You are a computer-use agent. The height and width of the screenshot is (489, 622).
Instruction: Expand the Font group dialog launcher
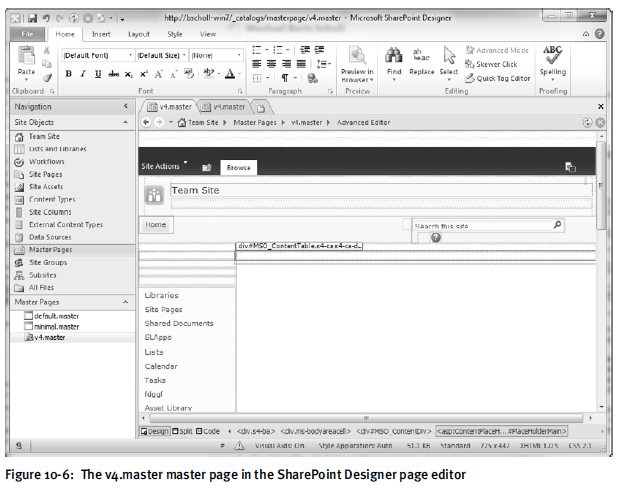240,92
